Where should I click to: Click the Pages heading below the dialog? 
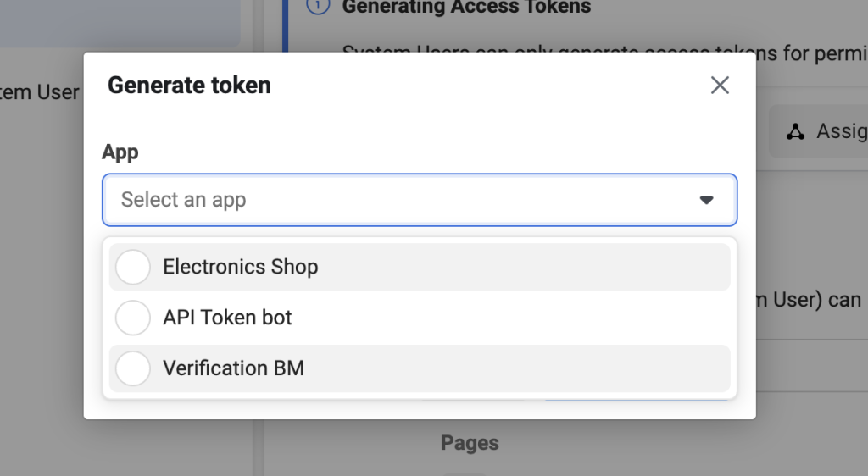pyautogui.click(x=470, y=443)
